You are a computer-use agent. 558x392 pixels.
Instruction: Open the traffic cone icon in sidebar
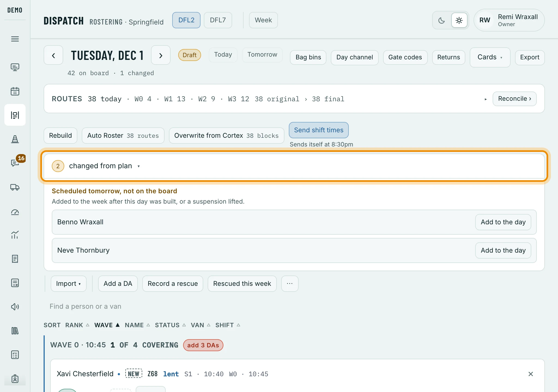(15, 139)
